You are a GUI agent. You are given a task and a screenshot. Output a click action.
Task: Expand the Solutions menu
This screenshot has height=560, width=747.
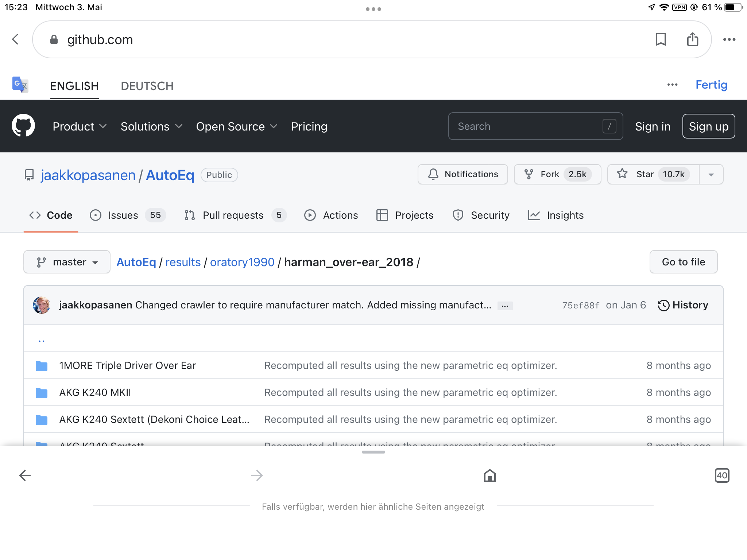coord(151,126)
